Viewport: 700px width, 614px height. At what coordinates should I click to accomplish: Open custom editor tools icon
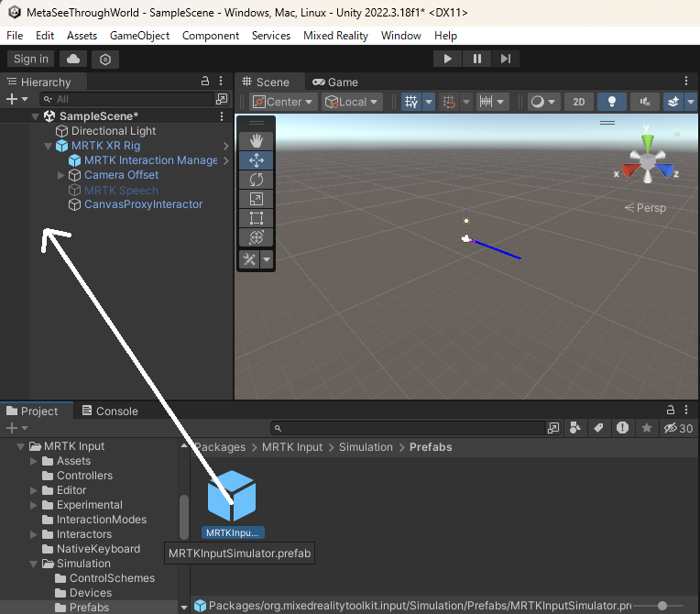point(249,259)
